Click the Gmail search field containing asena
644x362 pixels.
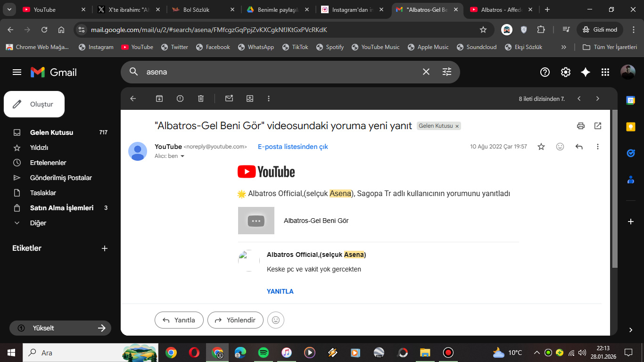click(x=281, y=72)
